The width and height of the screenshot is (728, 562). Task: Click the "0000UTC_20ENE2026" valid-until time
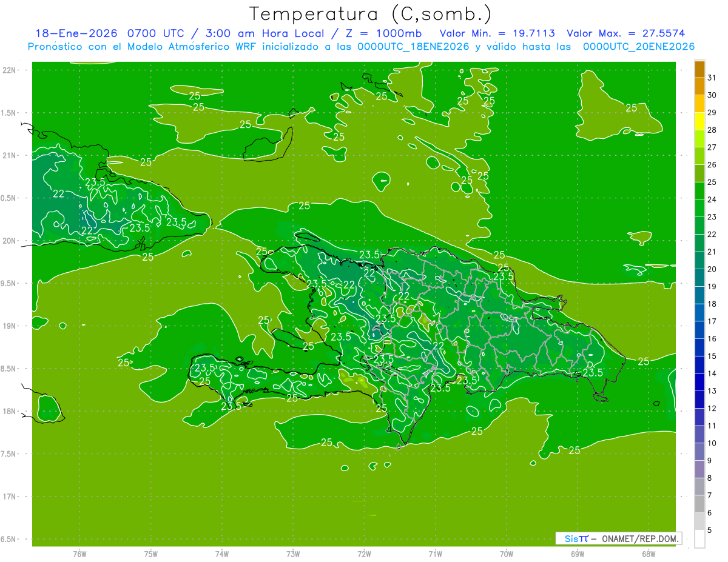click(x=638, y=47)
